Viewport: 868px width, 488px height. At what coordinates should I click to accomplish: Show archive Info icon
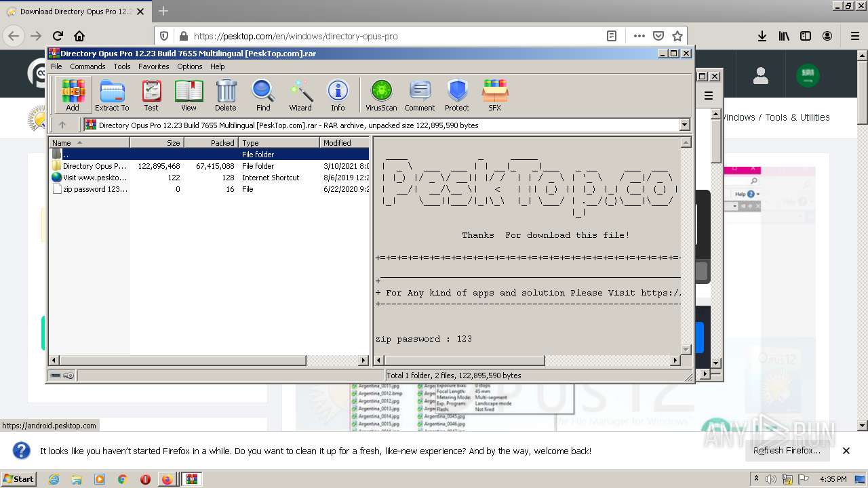pyautogui.click(x=338, y=95)
